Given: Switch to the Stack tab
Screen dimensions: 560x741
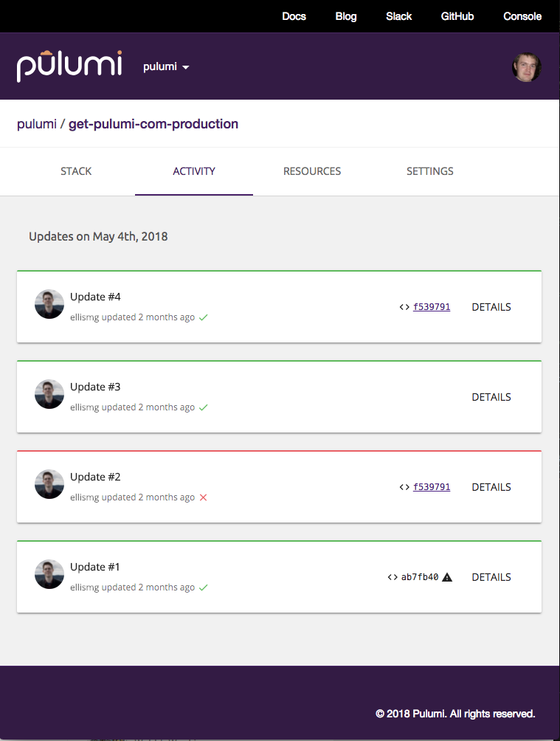Looking at the screenshot, I should (76, 171).
